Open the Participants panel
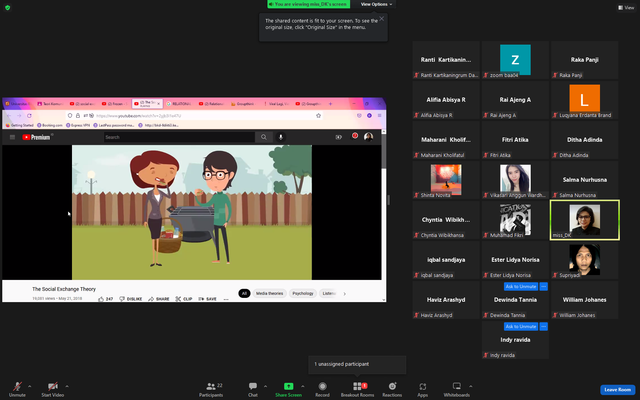 tap(211, 389)
